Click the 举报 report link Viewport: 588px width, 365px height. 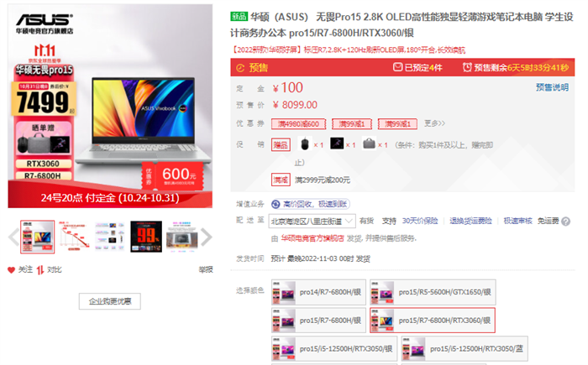pyautogui.click(x=206, y=269)
